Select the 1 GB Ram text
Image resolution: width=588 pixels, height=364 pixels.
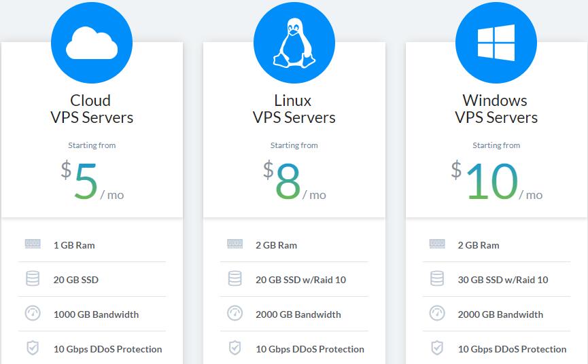point(74,245)
